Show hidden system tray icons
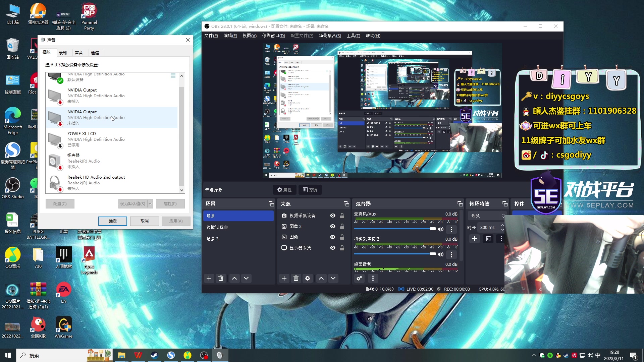Image resolution: width=644 pixels, height=362 pixels. pyautogui.click(x=534, y=355)
